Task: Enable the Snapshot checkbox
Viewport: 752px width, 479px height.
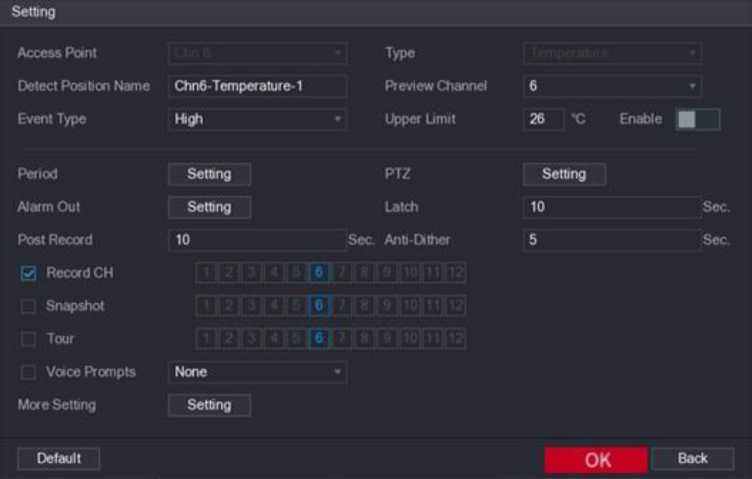Action: 28,306
